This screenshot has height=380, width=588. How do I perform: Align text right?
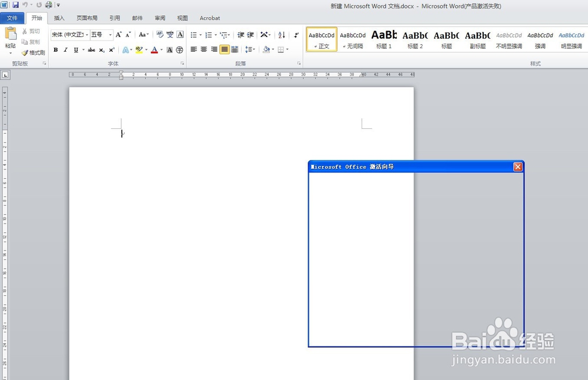[x=214, y=49]
